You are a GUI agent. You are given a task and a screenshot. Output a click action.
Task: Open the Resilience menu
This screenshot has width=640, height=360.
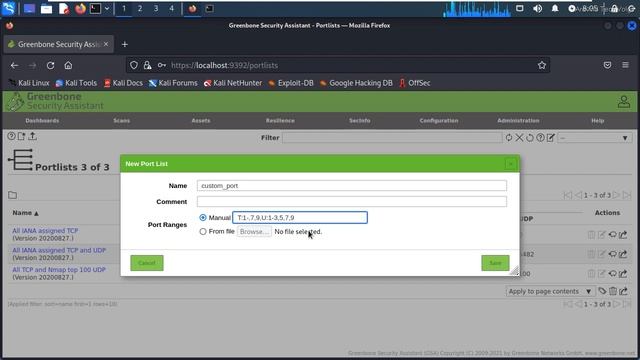click(280, 121)
